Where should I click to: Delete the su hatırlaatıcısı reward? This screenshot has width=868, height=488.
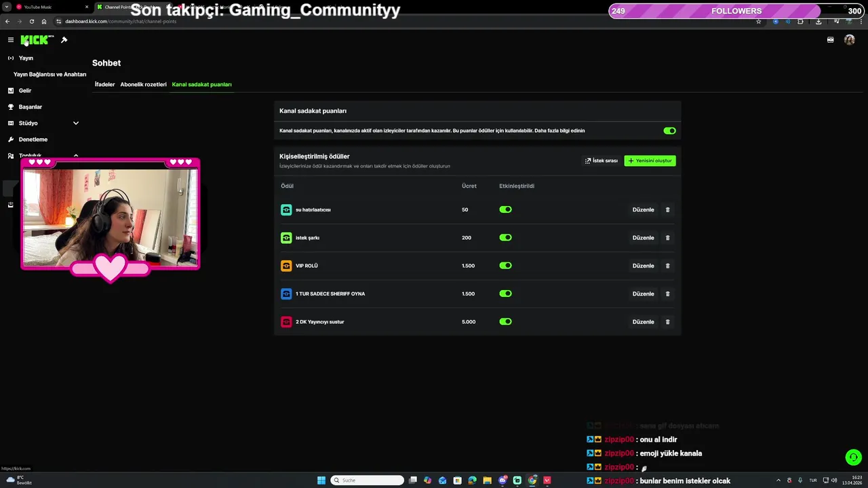[667, 210]
